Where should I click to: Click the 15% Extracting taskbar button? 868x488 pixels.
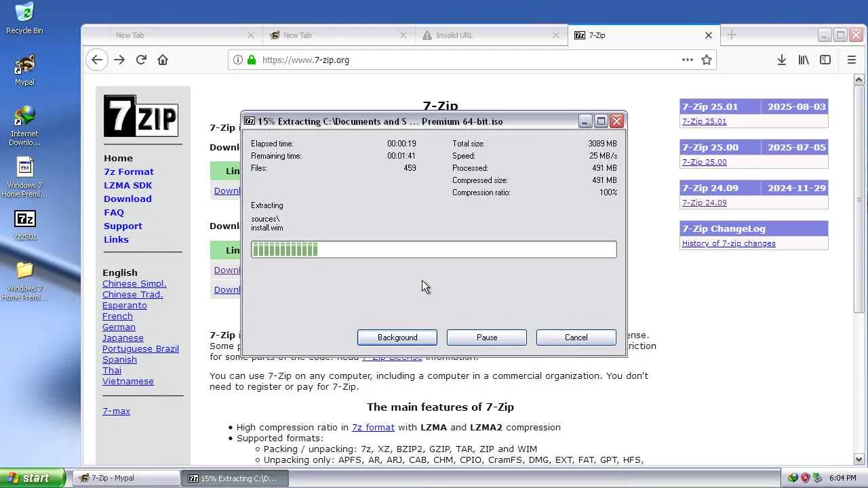click(x=235, y=478)
